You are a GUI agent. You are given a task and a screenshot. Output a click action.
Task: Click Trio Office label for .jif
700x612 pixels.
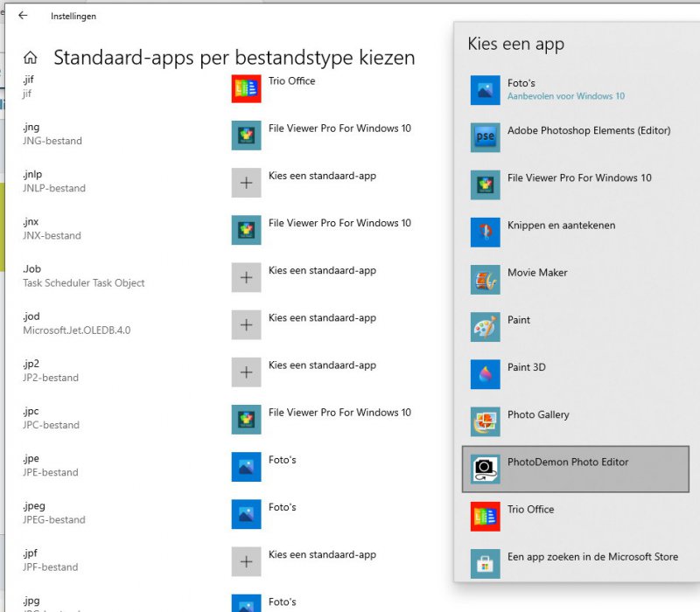pyautogui.click(x=291, y=80)
